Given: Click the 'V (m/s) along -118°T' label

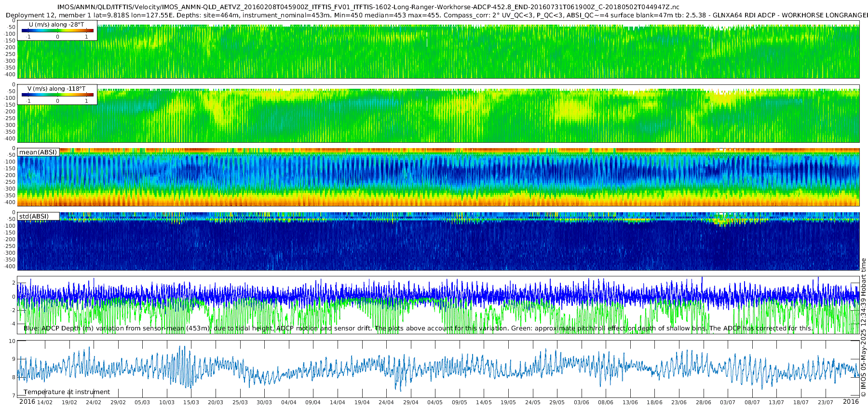Looking at the screenshot, I should click(56, 88).
